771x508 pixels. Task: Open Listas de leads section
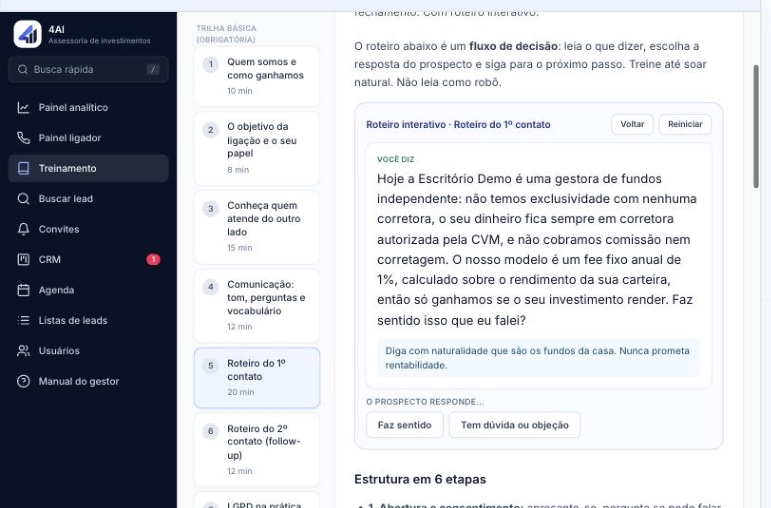coord(89,320)
